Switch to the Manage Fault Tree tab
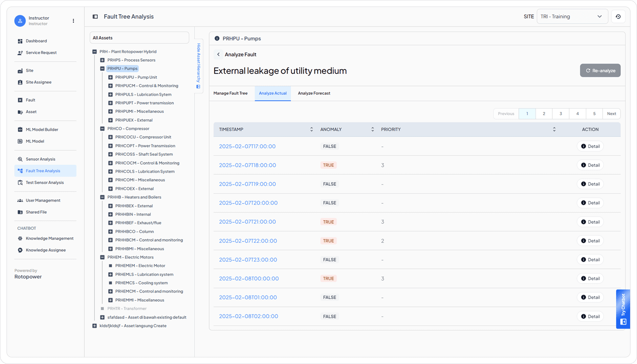The image size is (637, 364). pyautogui.click(x=230, y=93)
